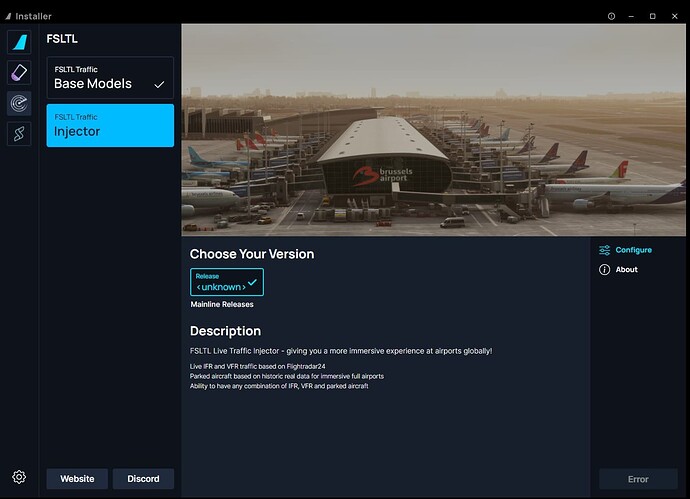Viewport: 690px width, 499px height.
Task: Open the FlyByWire publisher sidebar icon
Action: pos(19,42)
